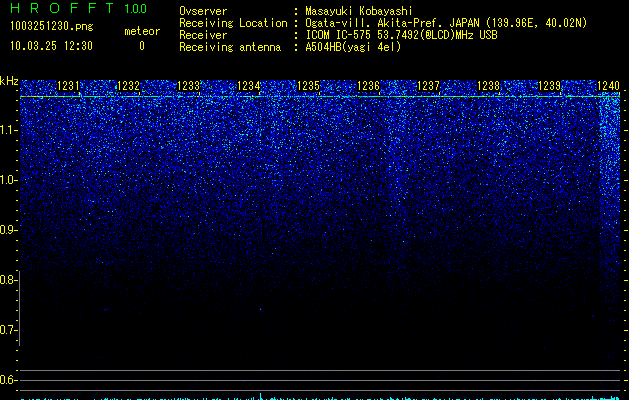Viewport: 629px width, 400px height.
Task: Click the 1.1 kHz axis label
Action: pos(8,130)
